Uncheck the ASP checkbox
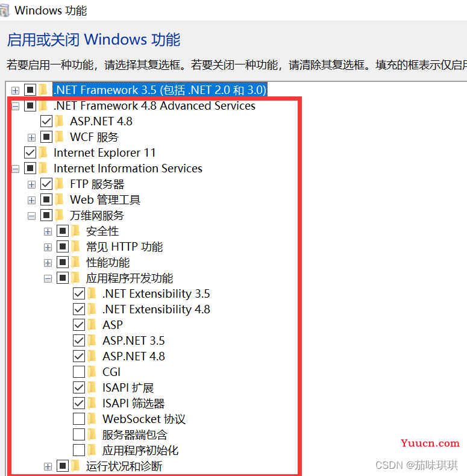 [79, 325]
